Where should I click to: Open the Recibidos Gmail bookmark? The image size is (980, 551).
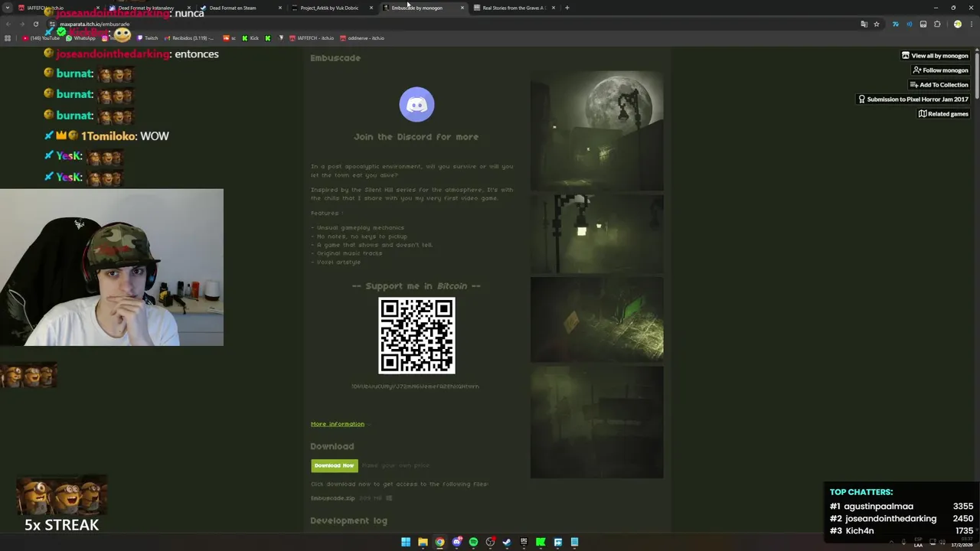(x=188, y=37)
